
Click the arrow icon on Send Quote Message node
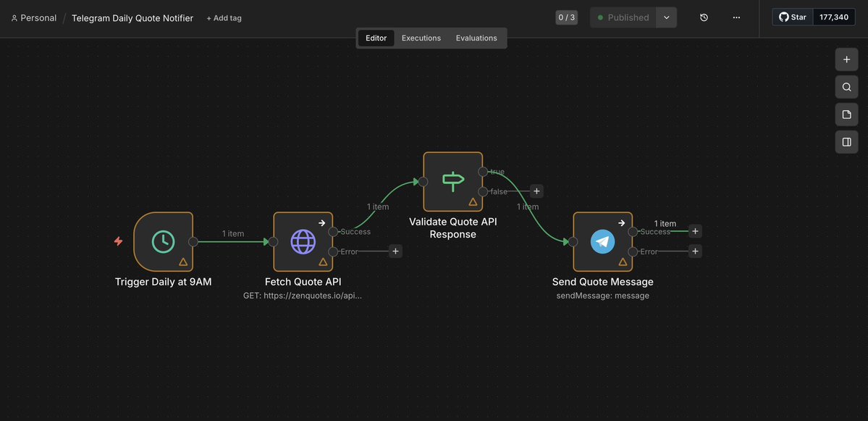click(x=621, y=222)
